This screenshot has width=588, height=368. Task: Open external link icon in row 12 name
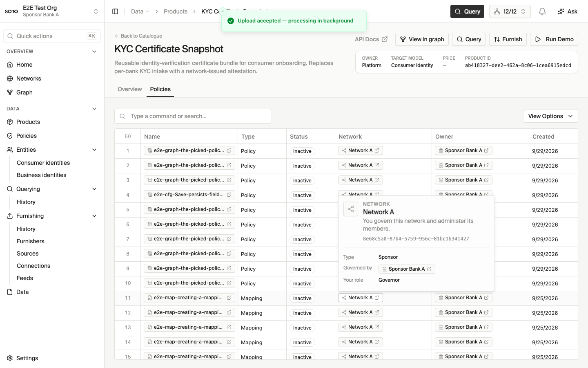click(x=229, y=312)
